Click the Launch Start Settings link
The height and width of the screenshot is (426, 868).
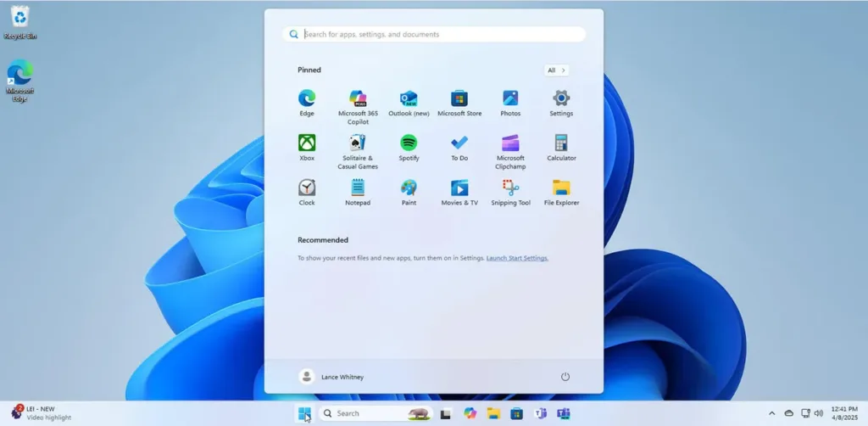(x=517, y=258)
